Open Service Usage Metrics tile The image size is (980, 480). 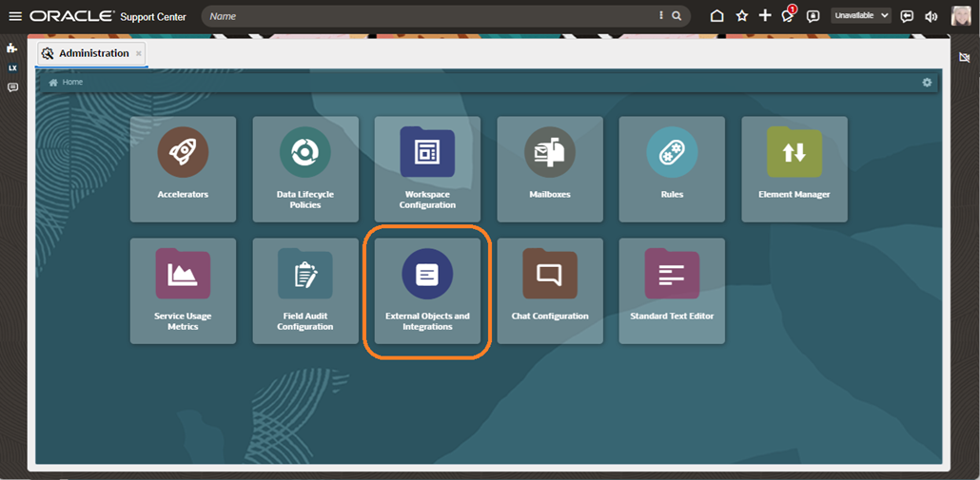183,291
